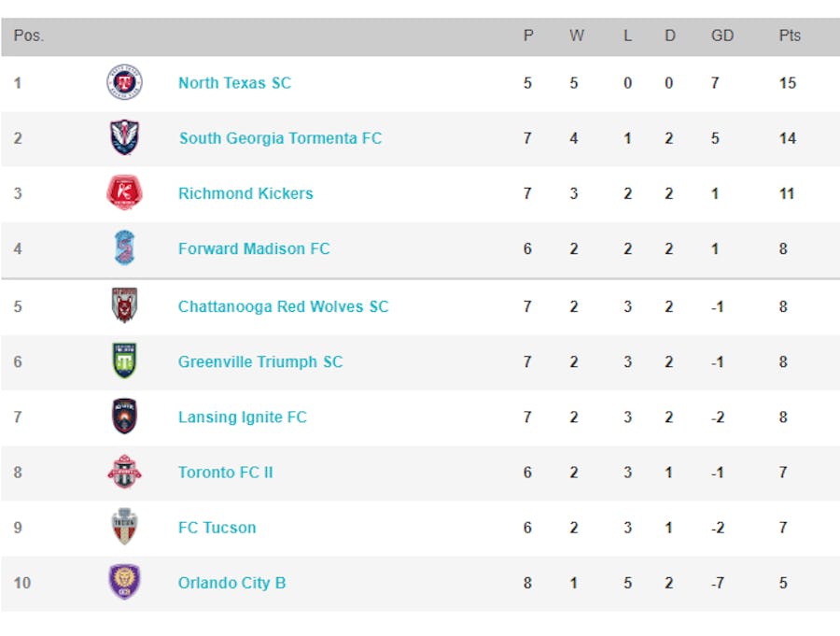Click the Richmond Kickers red crest
Viewport: 840px width, 636px height.
pyautogui.click(x=124, y=193)
